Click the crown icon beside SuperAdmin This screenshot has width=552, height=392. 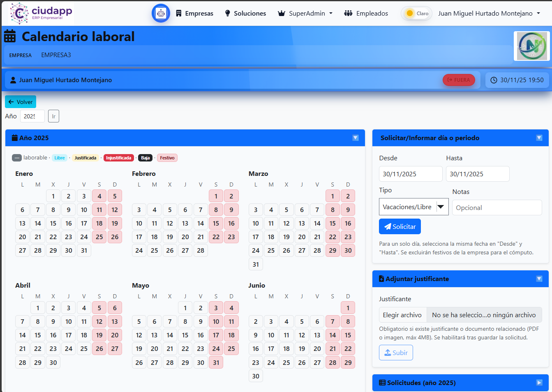point(282,13)
